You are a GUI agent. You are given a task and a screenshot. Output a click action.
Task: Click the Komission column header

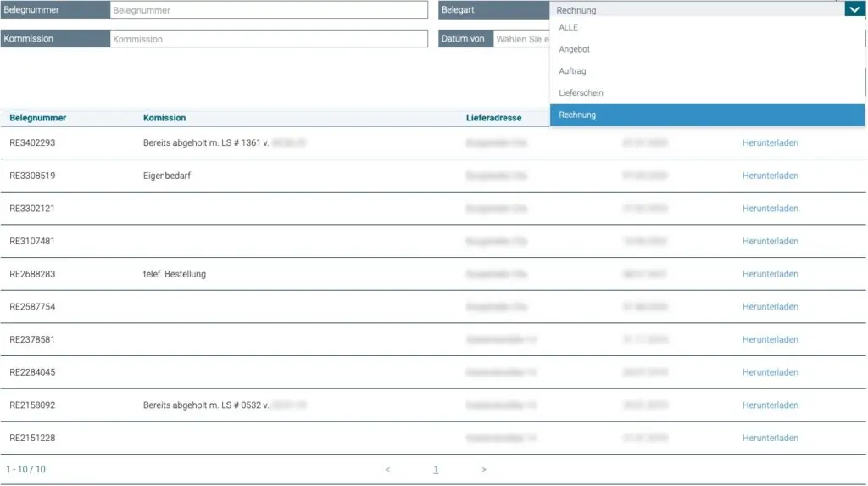tap(164, 118)
